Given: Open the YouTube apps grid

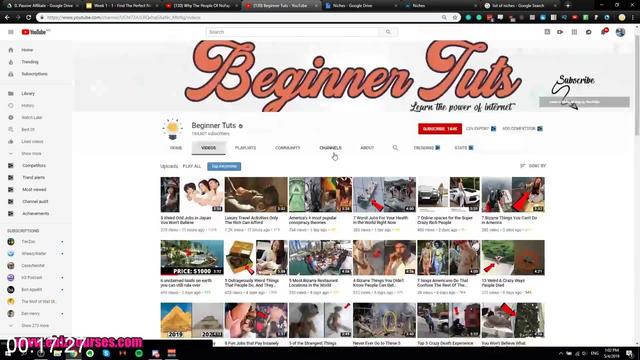Looking at the screenshot, I should [574, 32].
